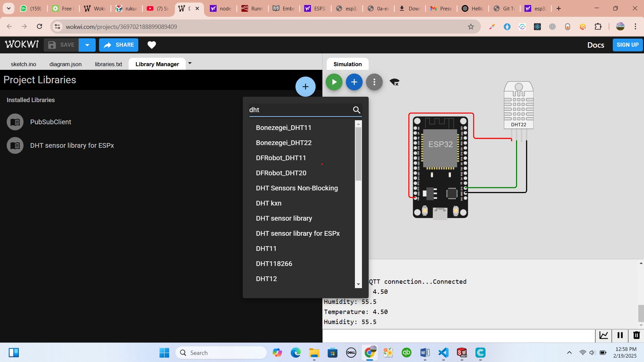This screenshot has height=362, width=644.
Task: Click the DHT sensor library for ESPx book icon
Action: [x=15, y=145]
